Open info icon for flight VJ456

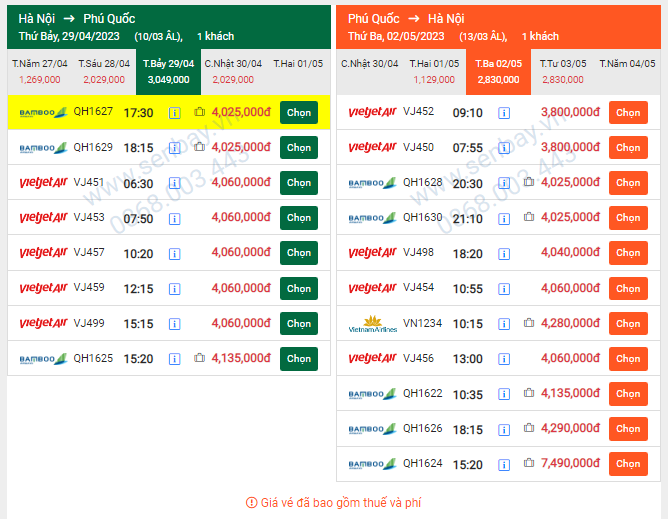504,359
